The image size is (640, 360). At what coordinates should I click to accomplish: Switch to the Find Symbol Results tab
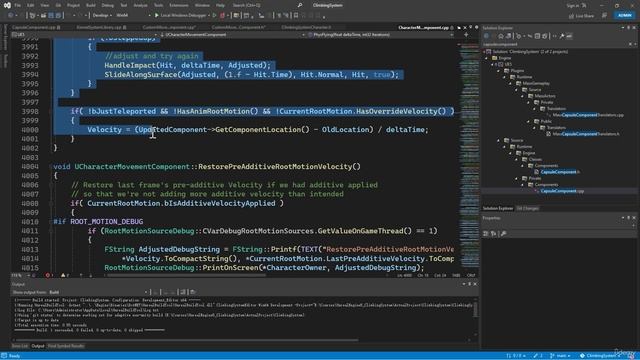pyautogui.click(x=66, y=346)
